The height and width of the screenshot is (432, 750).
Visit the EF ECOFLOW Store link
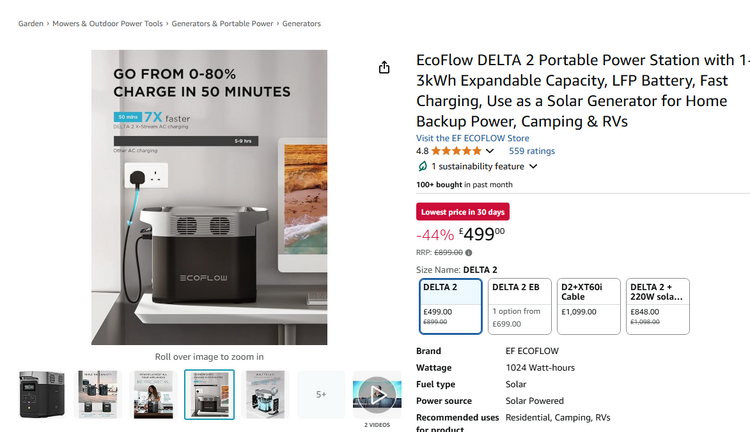coord(473,138)
